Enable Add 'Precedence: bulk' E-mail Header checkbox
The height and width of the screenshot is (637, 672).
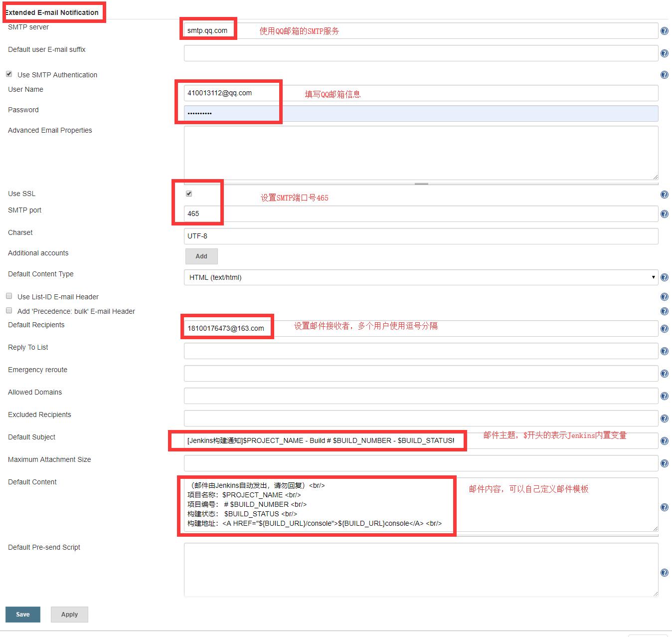point(9,310)
